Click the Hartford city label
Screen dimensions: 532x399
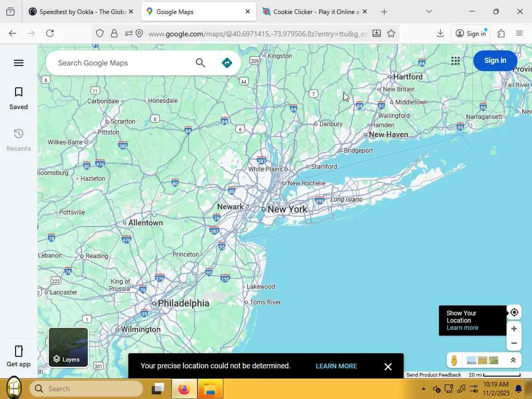click(x=408, y=77)
